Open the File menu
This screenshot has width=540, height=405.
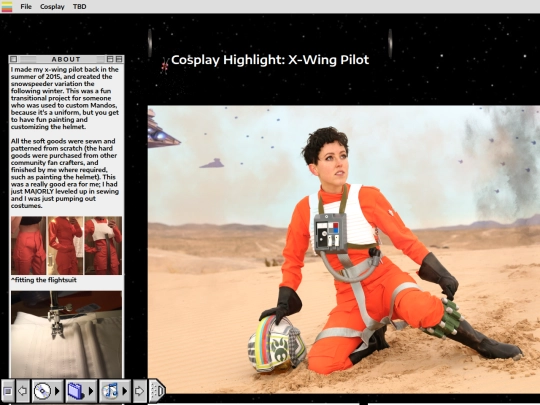pyautogui.click(x=26, y=7)
